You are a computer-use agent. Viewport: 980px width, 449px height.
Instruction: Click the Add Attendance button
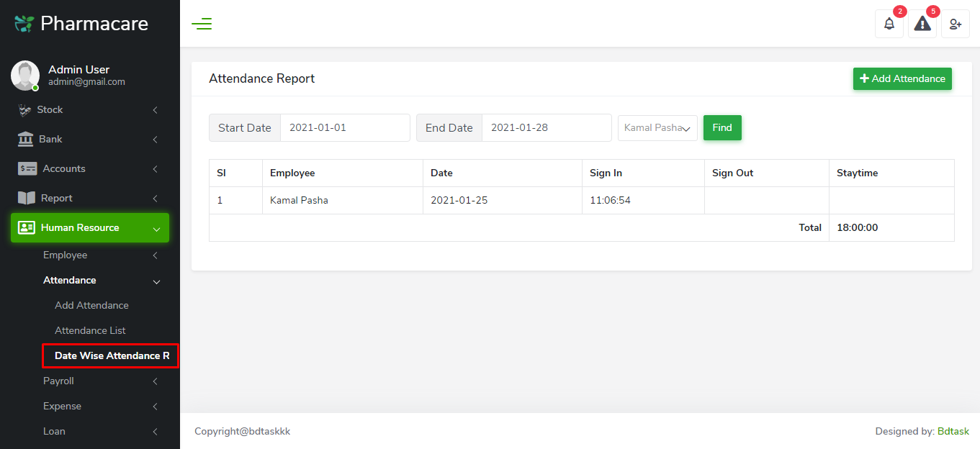[x=902, y=78]
